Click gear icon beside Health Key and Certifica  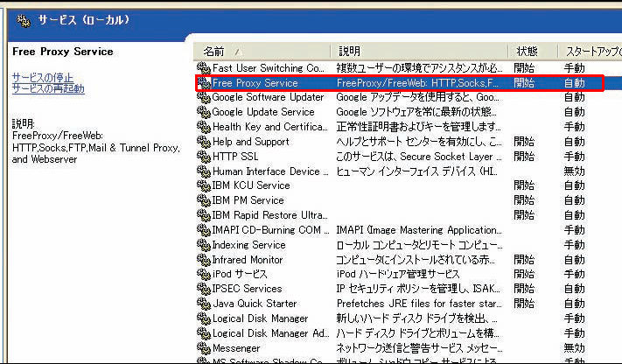pos(204,127)
